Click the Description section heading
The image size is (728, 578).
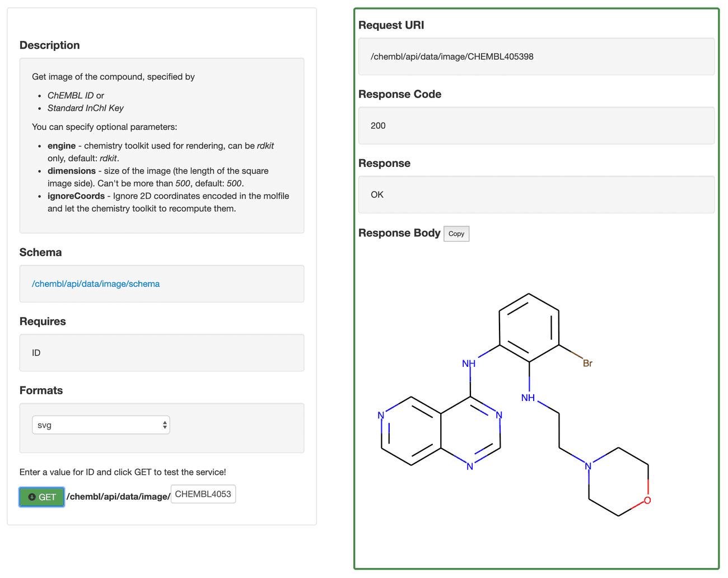pyautogui.click(x=49, y=45)
